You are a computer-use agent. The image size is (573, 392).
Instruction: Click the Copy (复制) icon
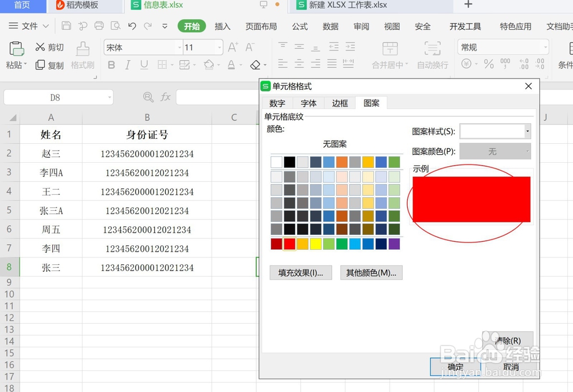[x=40, y=65]
